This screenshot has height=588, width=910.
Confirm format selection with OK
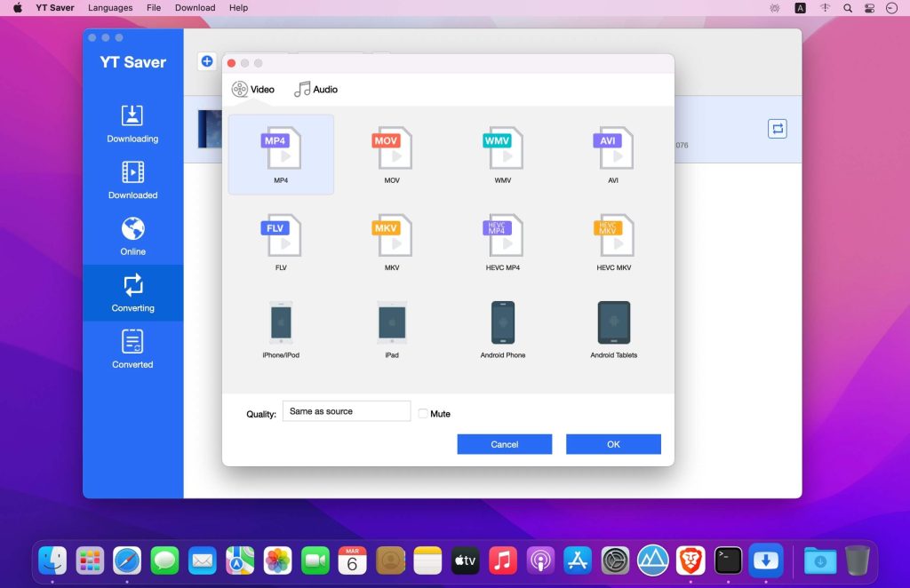612,443
